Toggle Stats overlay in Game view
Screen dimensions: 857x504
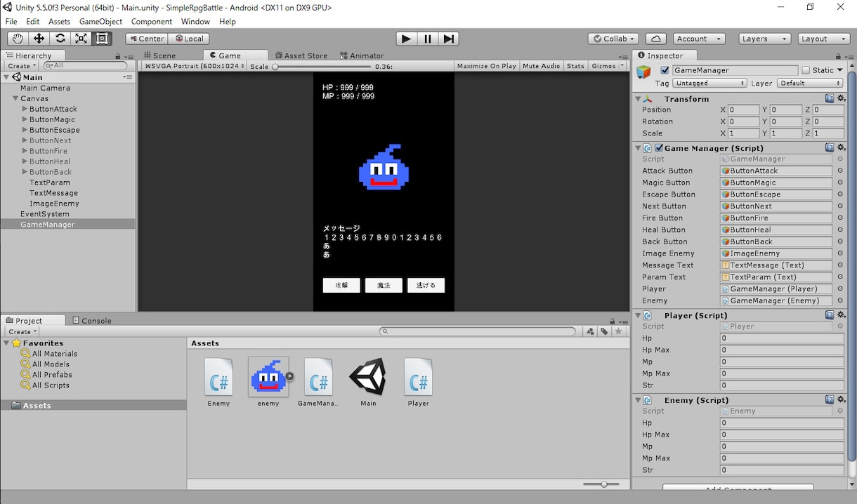tap(575, 66)
